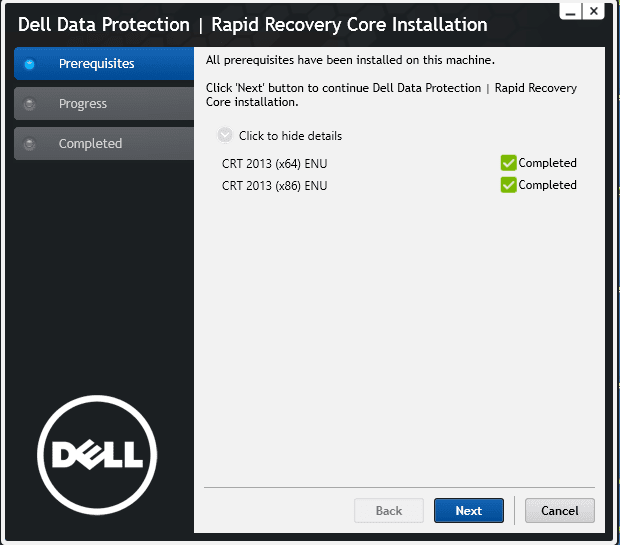Click the 'Click to hide details' text
The image size is (620, 545).
tap(290, 136)
